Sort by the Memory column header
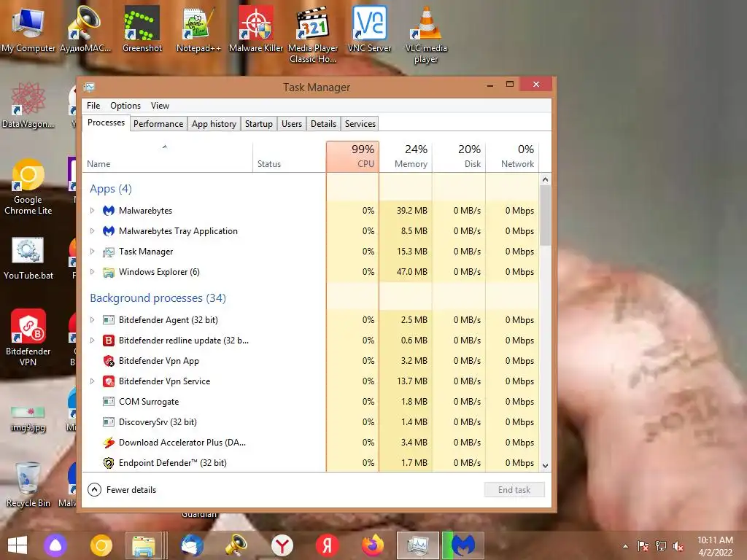 (x=406, y=156)
